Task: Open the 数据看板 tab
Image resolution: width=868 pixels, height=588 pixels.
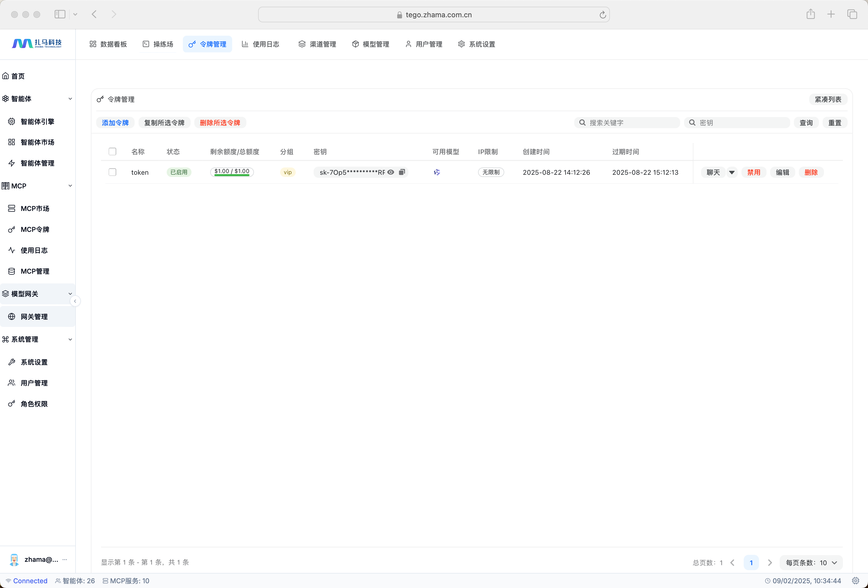Action: 108,44
